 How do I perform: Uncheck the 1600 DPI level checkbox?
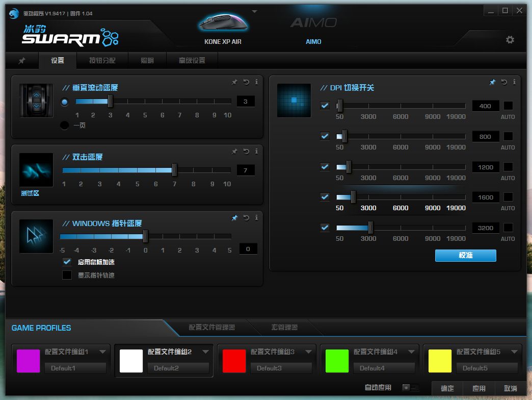click(325, 197)
